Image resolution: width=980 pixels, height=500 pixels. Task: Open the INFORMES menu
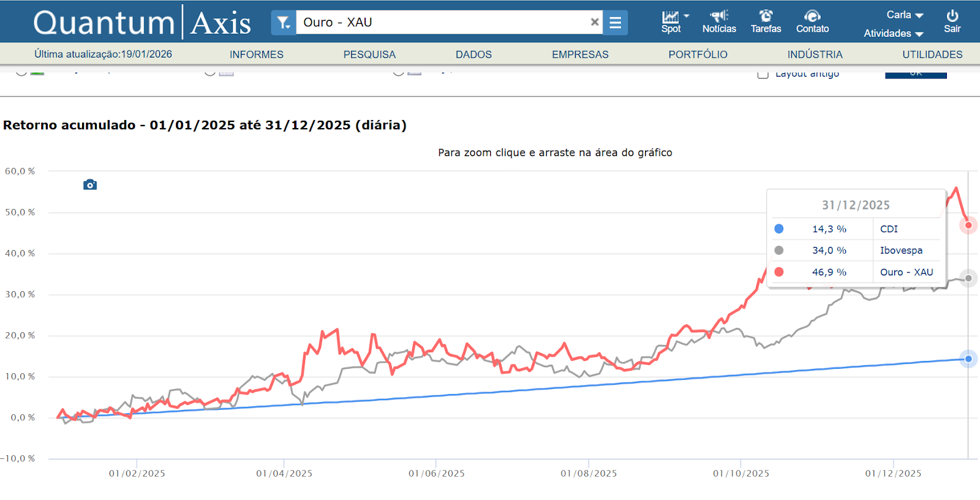[256, 55]
